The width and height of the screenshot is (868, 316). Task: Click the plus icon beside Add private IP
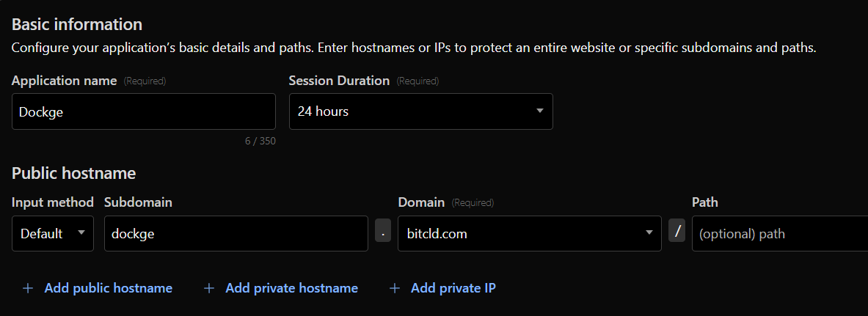[395, 288]
